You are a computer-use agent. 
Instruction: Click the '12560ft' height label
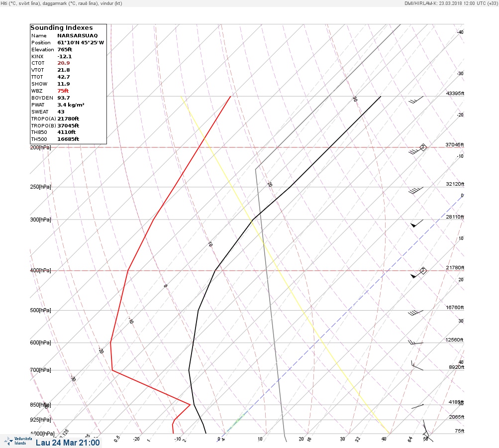pyautogui.click(x=454, y=340)
